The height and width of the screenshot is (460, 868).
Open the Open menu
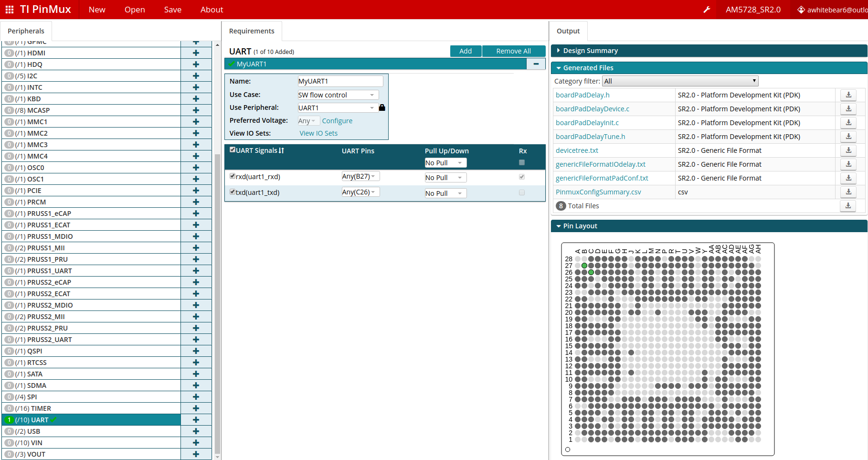pyautogui.click(x=135, y=10)
